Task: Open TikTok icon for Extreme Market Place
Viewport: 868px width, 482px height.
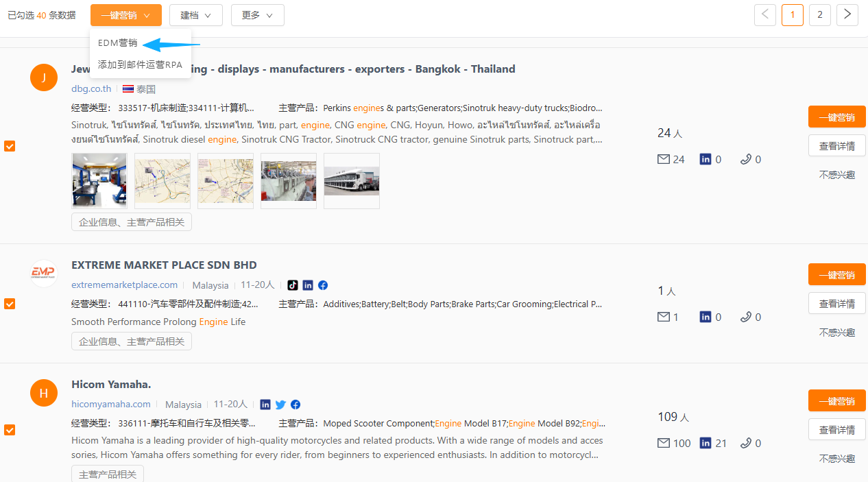Action: tap(293, 285)
